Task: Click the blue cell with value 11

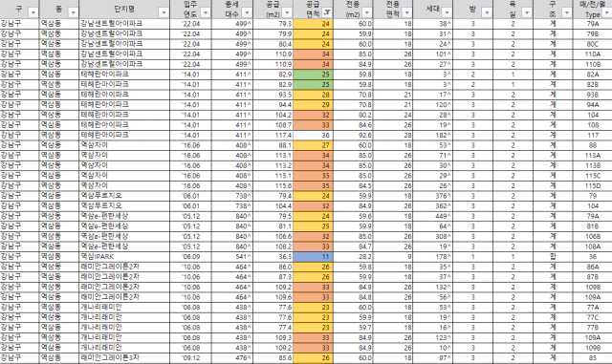Action: pyautogui.click(x=313, y=257)
